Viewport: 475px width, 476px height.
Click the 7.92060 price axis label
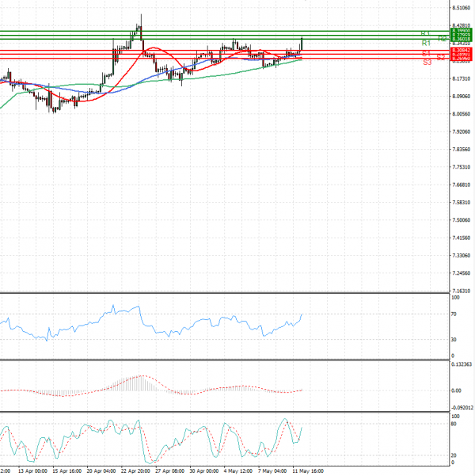point(461,131)
